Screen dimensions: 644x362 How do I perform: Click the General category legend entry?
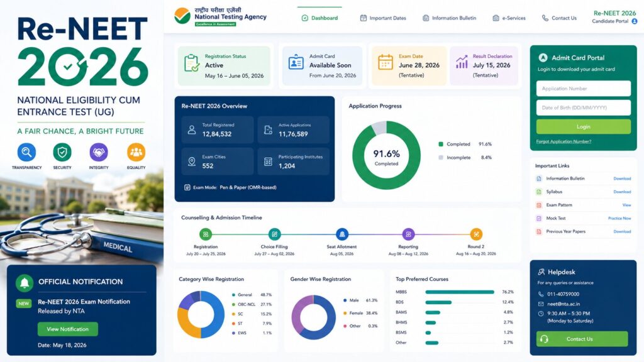tap(252, 295)
